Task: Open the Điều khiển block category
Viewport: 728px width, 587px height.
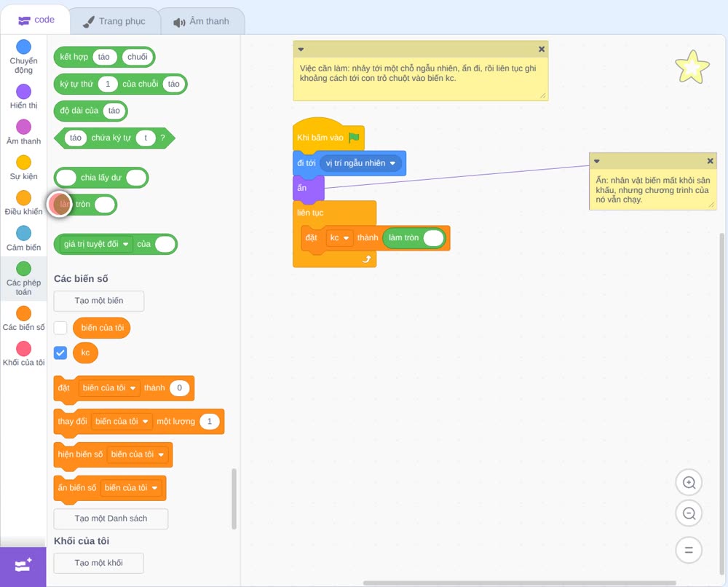Action: [24, 203]
